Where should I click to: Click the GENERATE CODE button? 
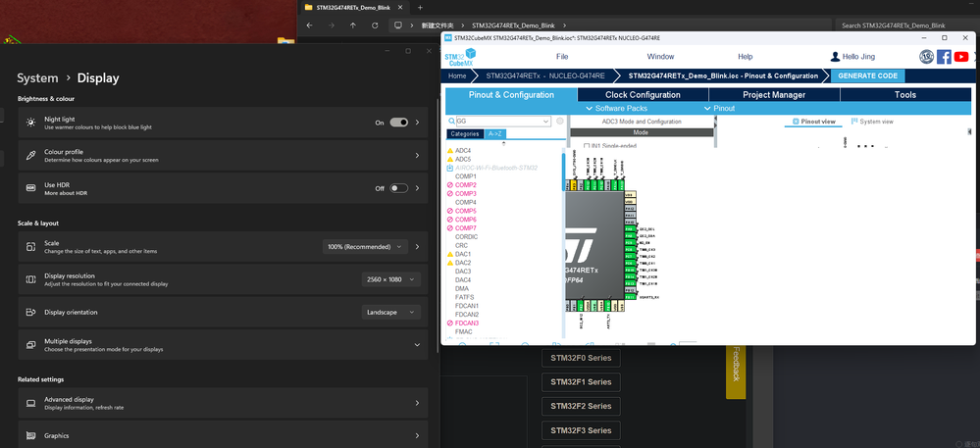[x=867, y=75]
